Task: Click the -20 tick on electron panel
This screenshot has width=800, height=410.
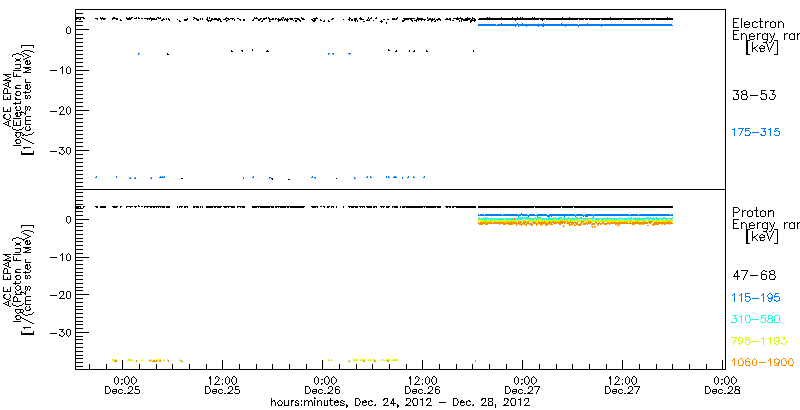Action: (x=60, y=110)
